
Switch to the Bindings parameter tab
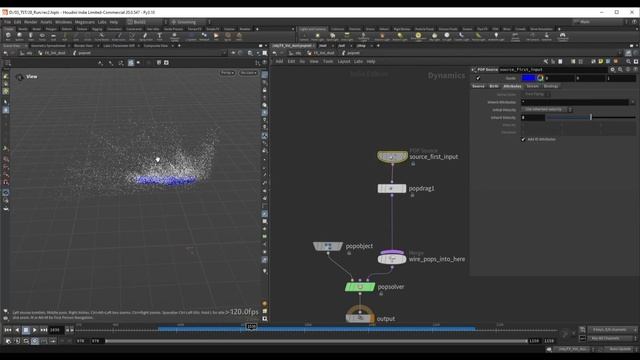(551, 86)
